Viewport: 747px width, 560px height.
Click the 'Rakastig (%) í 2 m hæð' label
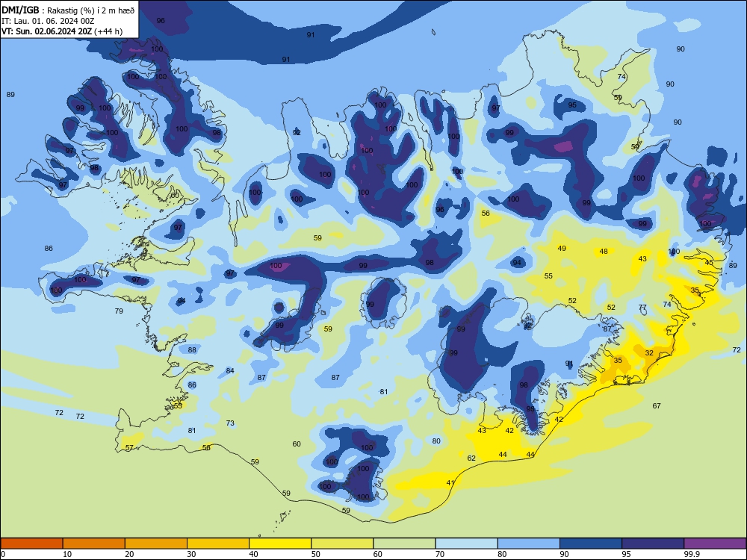(x=90, y=10)
